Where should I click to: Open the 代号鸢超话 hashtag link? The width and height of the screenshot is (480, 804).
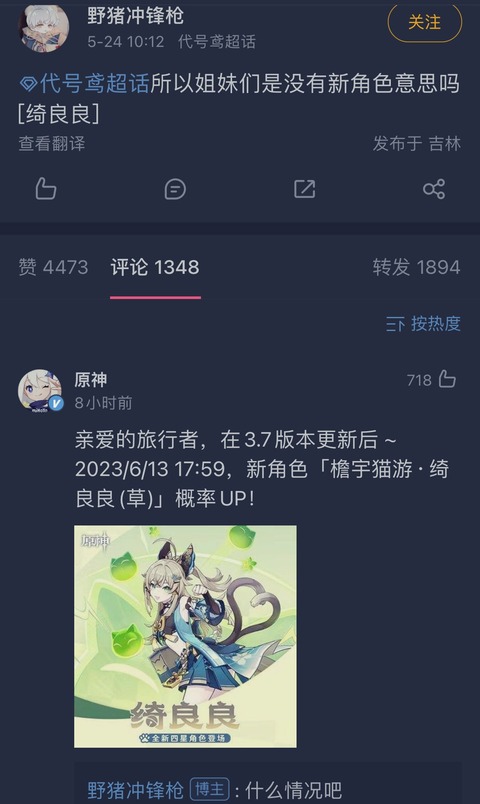coord(94,84)
